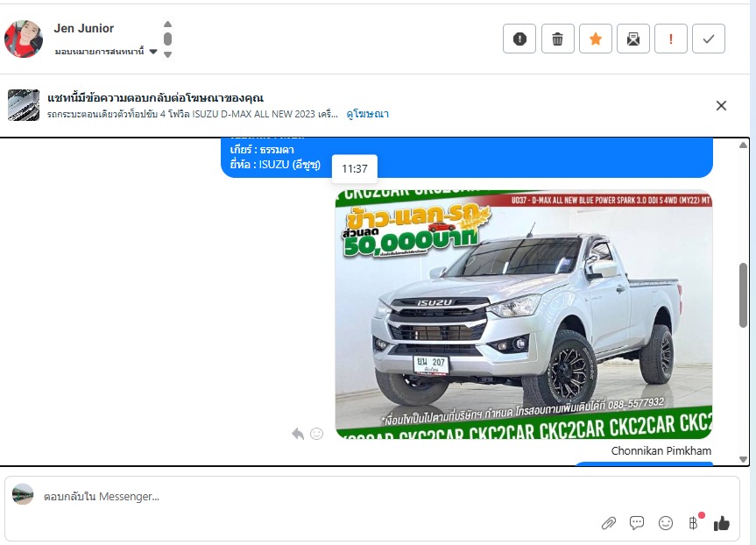
Task: Mark conversation as spam icon
Action: point(519,39)
